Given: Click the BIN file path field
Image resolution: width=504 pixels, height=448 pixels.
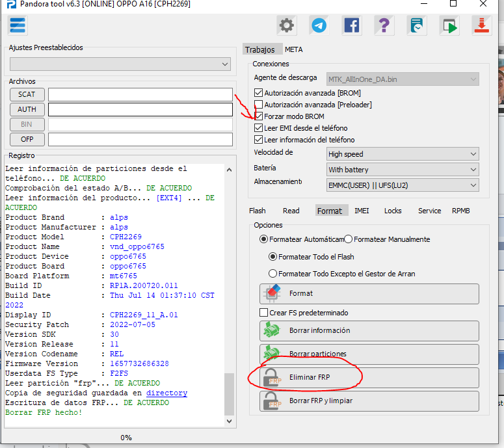Looking at the screenshot, I should pyautogui.click(x=140, y=124).
